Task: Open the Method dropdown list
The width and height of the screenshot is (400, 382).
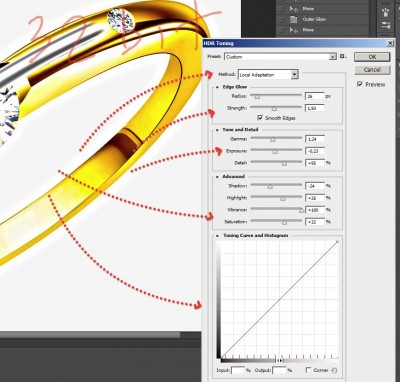Action: tap(268, 75)
